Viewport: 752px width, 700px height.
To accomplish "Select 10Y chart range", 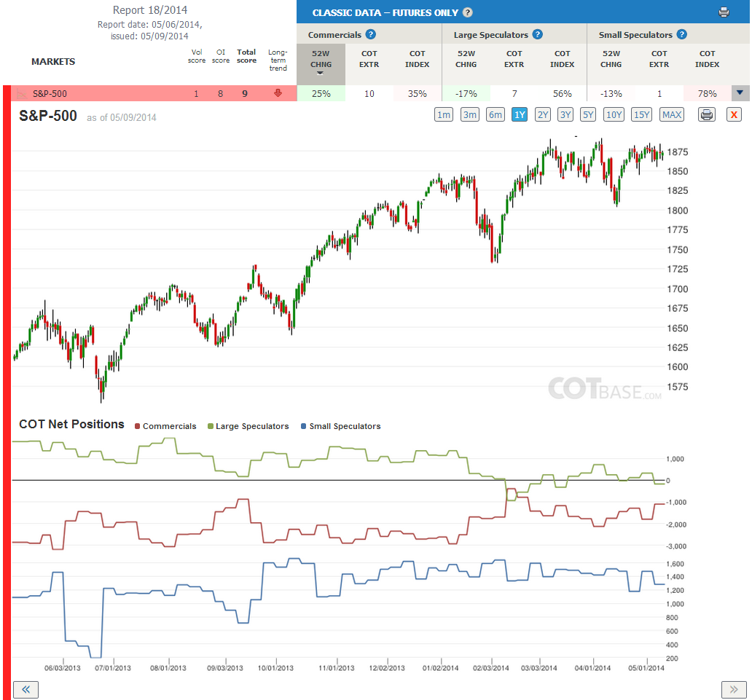I will (614, 115).
